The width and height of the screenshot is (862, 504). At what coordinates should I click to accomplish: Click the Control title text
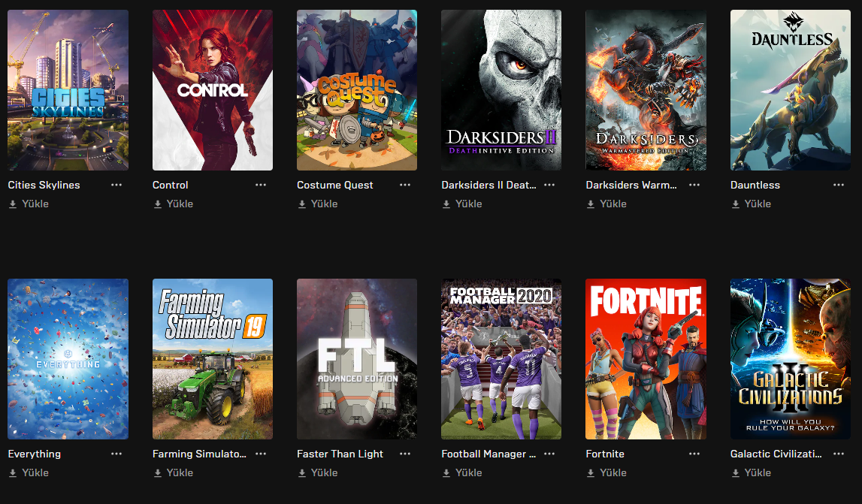pyautogui.click(x=171, y=186)
